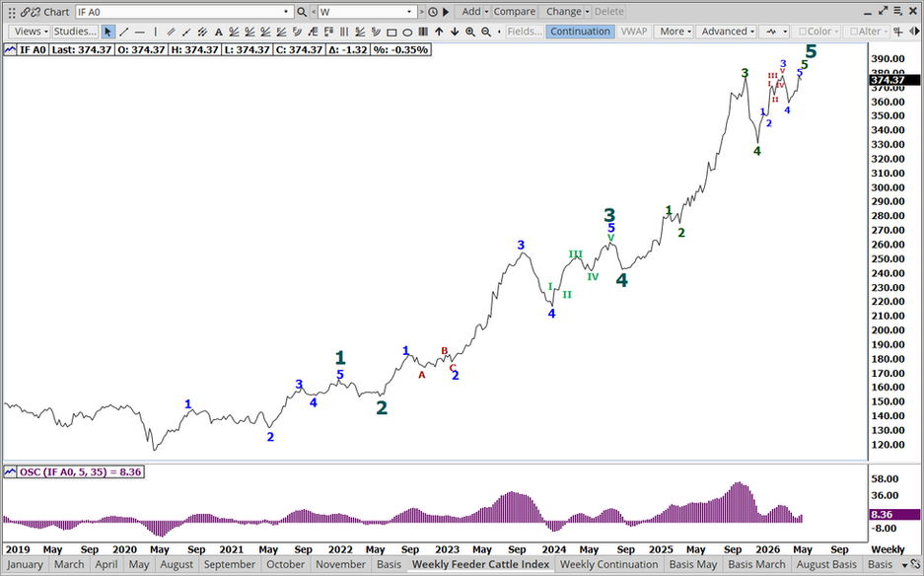
Task: Select the pointer arrow tool
Action: (107, 32)
